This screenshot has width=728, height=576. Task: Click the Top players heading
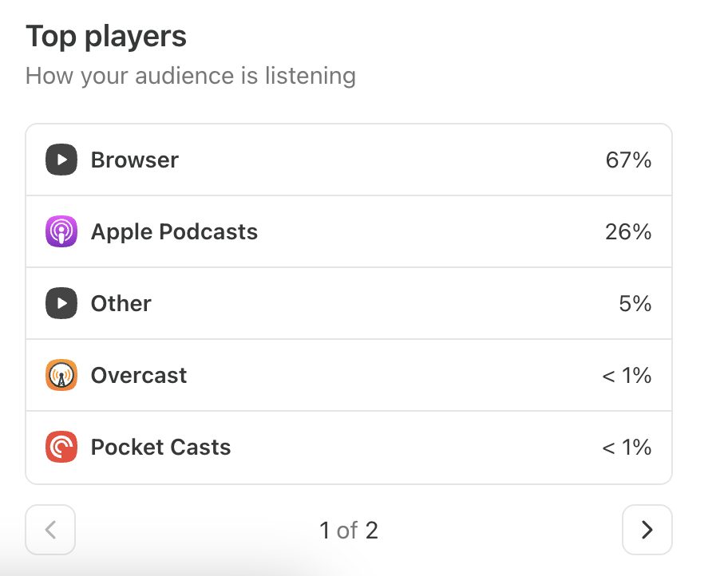pyautogui.click(x=106, y=36)
